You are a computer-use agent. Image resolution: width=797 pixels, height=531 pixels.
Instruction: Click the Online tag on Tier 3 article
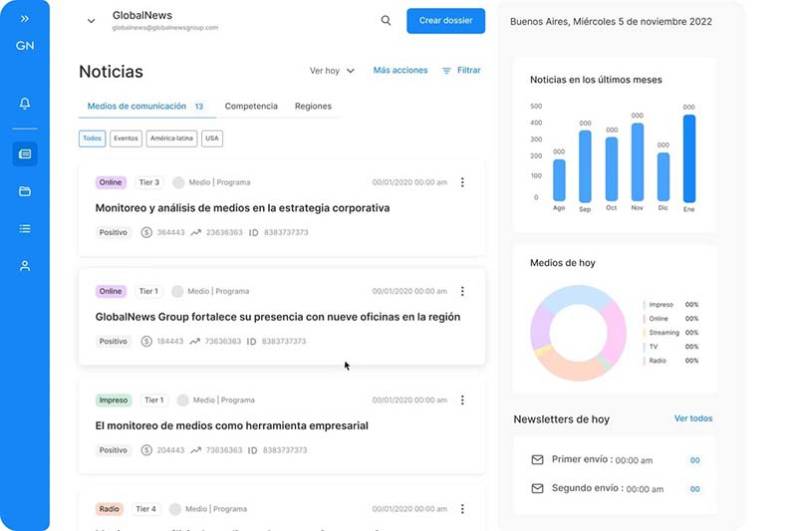tap(110, 182)
